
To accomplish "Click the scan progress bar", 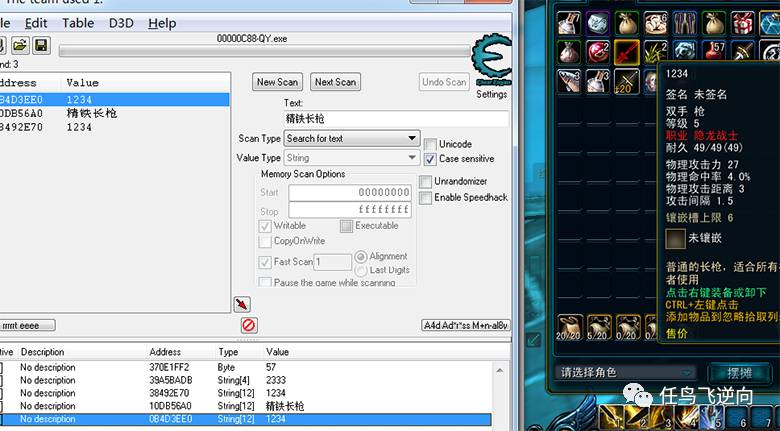I will (x=264, y=51).
